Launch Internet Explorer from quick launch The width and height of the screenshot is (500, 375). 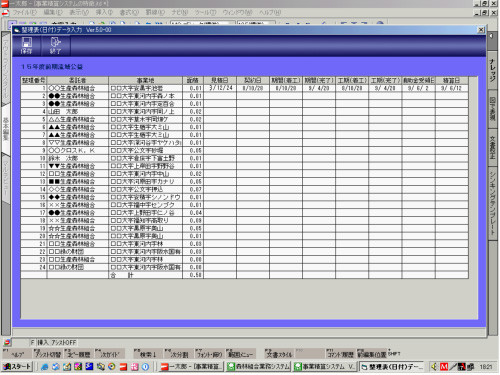tap(44, 367)
